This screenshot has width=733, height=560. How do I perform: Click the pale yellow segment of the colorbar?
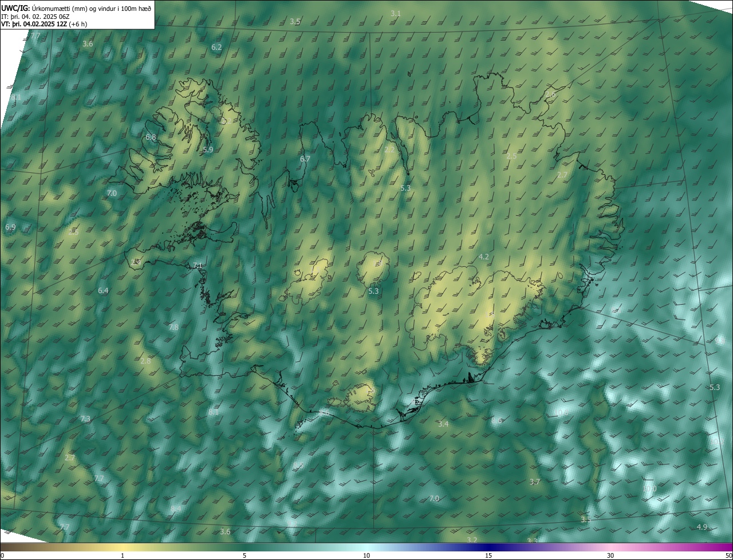click(x=123, y=547)
